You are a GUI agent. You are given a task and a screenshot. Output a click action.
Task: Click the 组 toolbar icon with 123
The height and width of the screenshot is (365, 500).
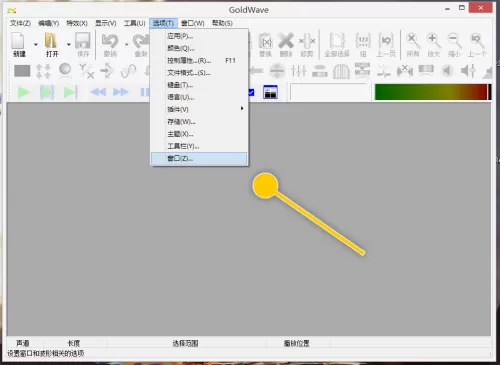coord(363,41)
